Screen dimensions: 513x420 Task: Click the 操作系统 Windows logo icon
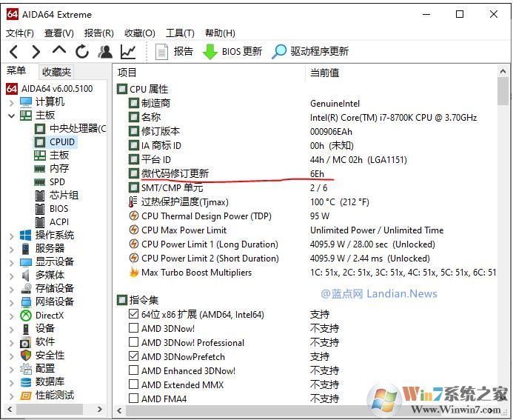point(25,235)
